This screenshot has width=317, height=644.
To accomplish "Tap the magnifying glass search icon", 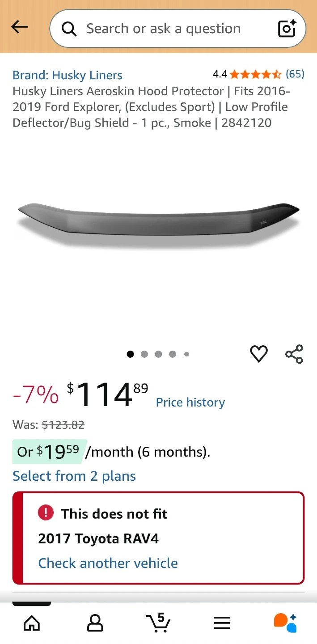I will pyautogui.click(x=69, y=29).
